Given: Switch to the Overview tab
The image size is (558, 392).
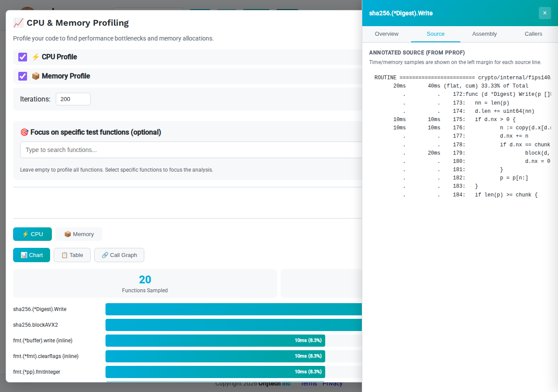Looking at the screenshot, I should coord(387,34).
